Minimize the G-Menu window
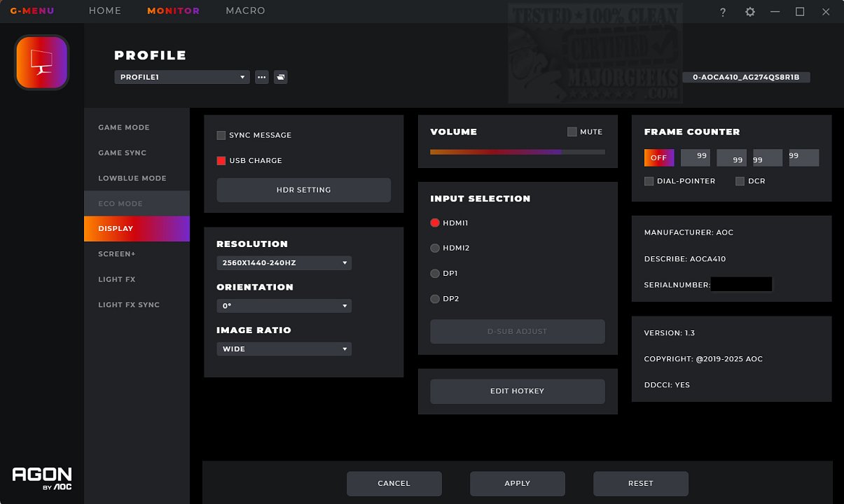The height and width of the screenshot is (504, 844). (774, 12)
